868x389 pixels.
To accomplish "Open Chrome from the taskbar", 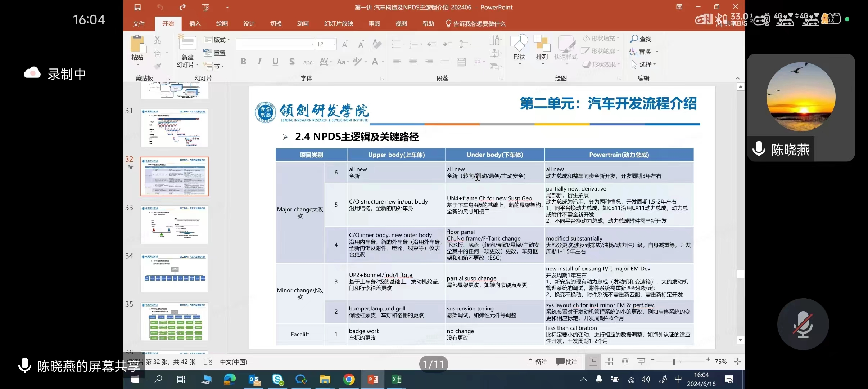I will click(x=349, y=379).
